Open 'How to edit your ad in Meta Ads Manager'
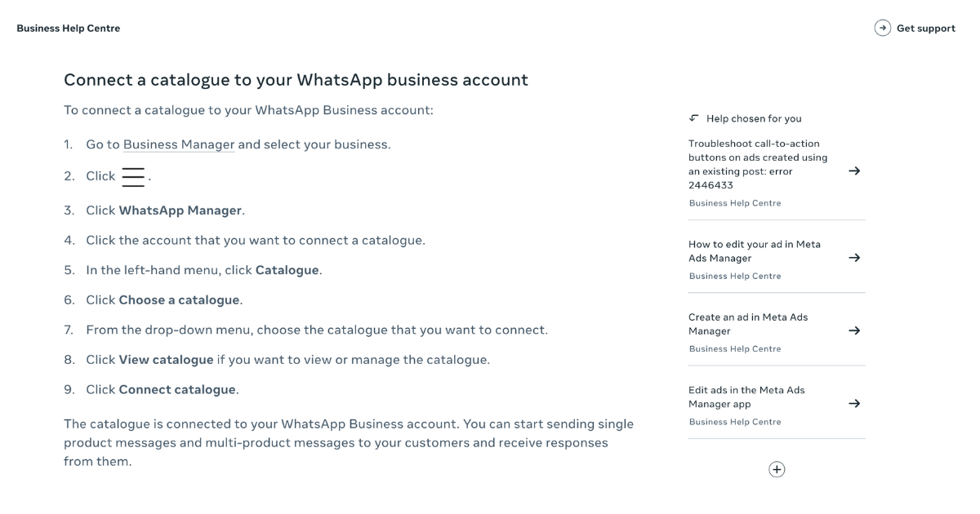Image resolution: width=980 pixels, height=514 pixels. coord(754,250)
